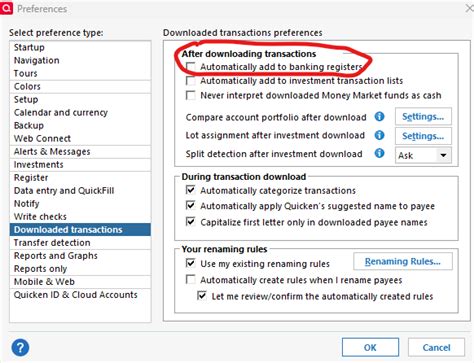This screenshot has height=363, width=474.
Task: Uncheck Automatically apply Quicken's suggested name
Action: click(x=191, y=205)
